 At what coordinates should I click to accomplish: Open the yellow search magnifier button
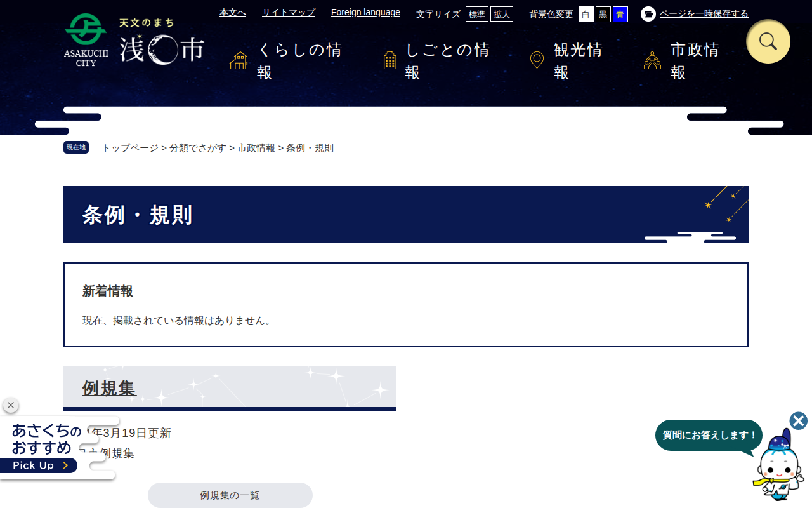pyautogui.click(x=768, y=41)
